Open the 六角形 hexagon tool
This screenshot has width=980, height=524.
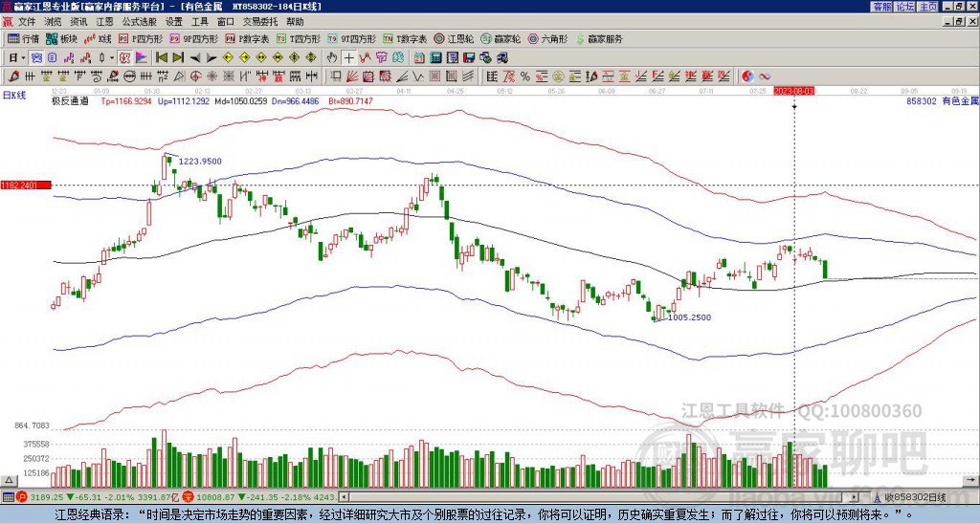[548, 38]
